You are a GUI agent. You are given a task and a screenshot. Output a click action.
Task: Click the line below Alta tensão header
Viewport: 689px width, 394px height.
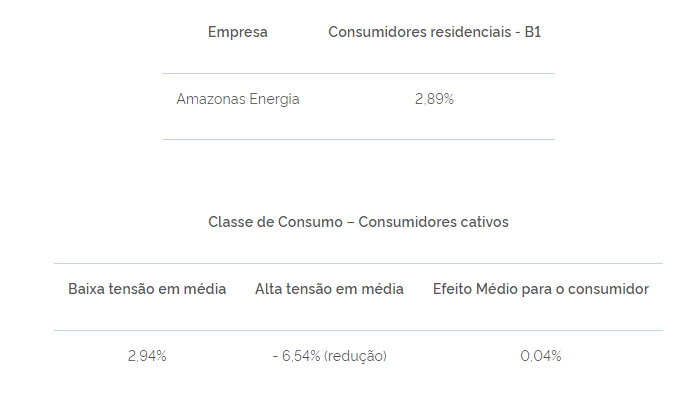coord(358,330)
